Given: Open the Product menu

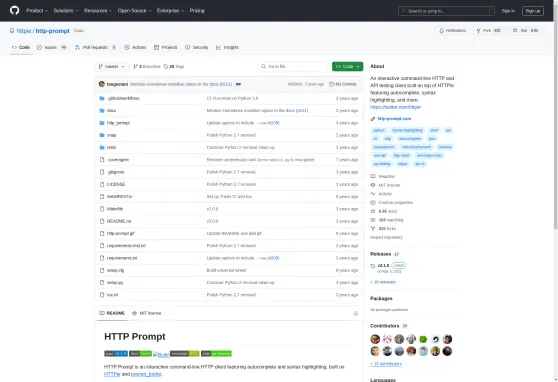Looking at the screenshot, I should point(37,11).
